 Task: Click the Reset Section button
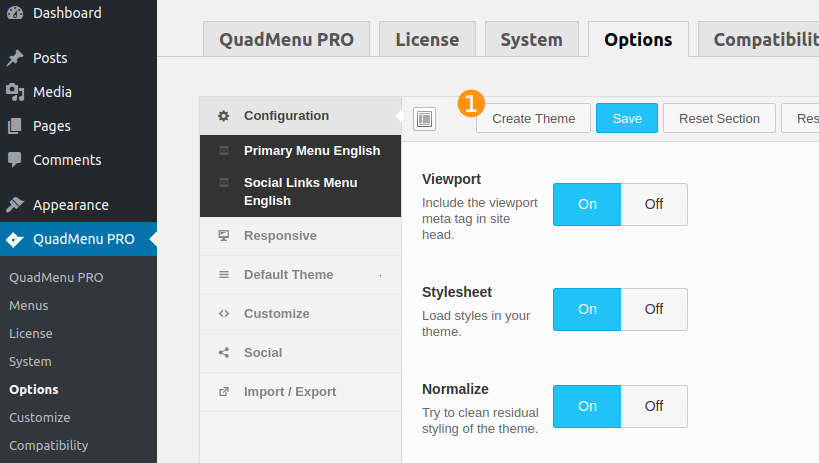719,119
